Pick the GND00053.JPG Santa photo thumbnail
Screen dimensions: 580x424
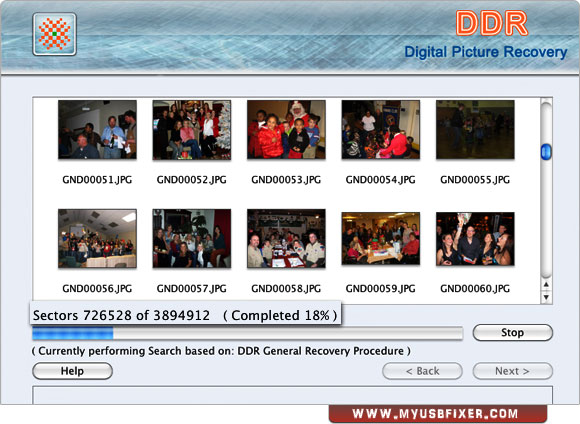286,129
